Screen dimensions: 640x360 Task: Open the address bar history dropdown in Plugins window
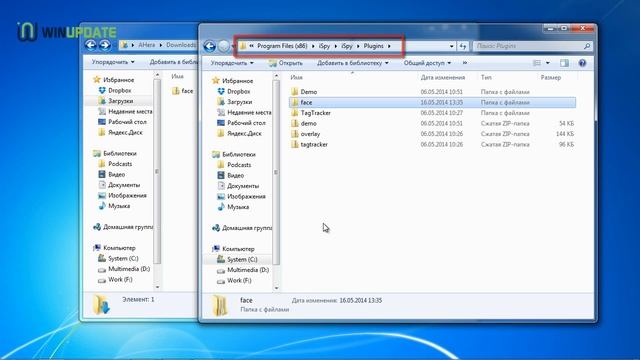[451, 46]
